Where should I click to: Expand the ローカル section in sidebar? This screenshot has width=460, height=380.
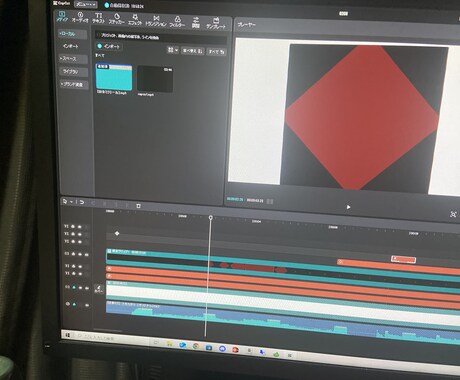click(73, 34)
